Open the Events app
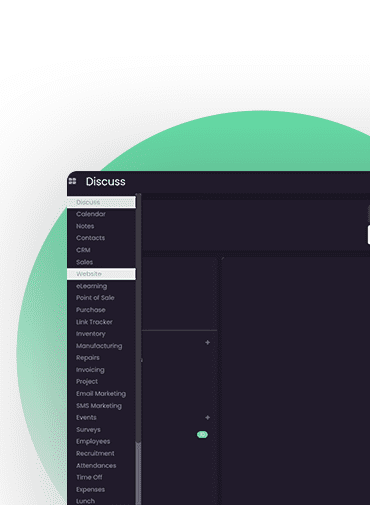Screen dimensions: 370x505 click(86, 417)
